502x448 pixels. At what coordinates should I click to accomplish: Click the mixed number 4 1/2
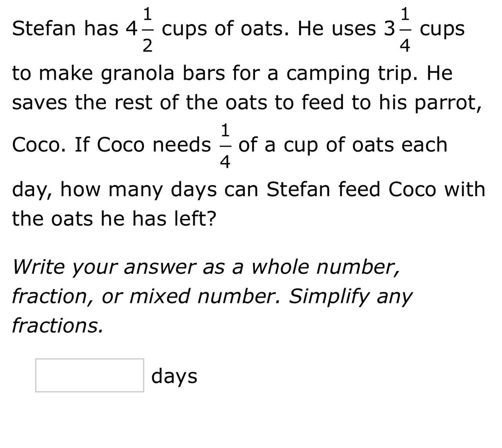[x=140, y=29]
